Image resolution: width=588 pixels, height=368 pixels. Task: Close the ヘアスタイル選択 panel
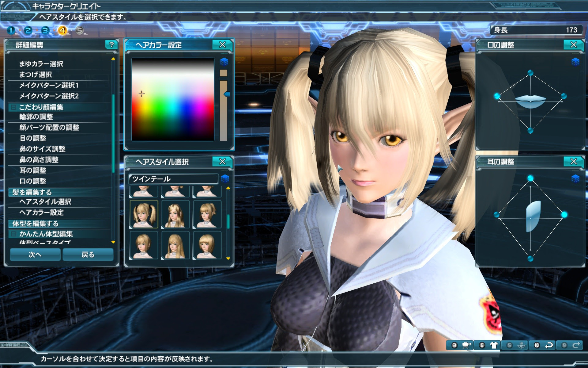(222, 161)
